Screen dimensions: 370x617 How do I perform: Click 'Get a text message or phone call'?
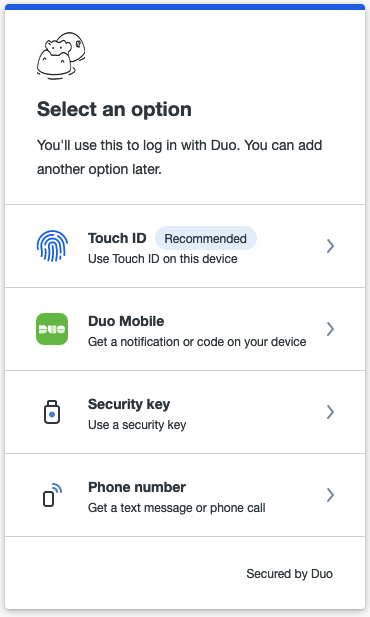pos(177,508)
